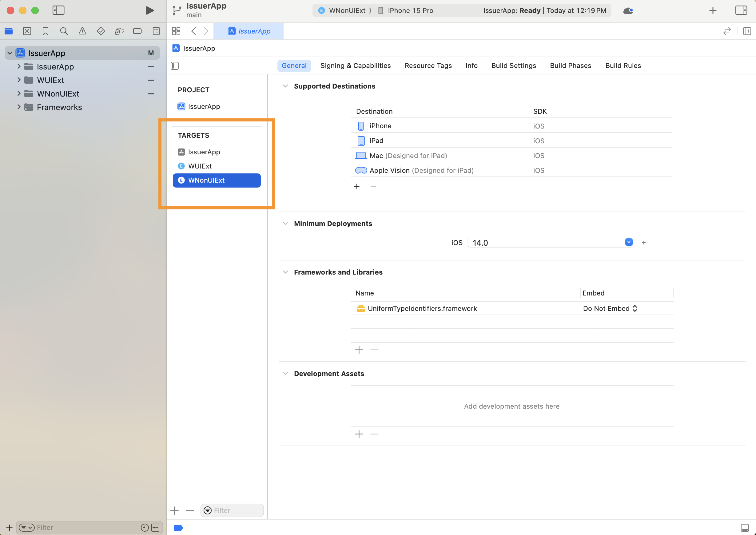Screen dimensions: 756x535
Task: Open the Build Rules tab
Action: (x=623, y=65)
